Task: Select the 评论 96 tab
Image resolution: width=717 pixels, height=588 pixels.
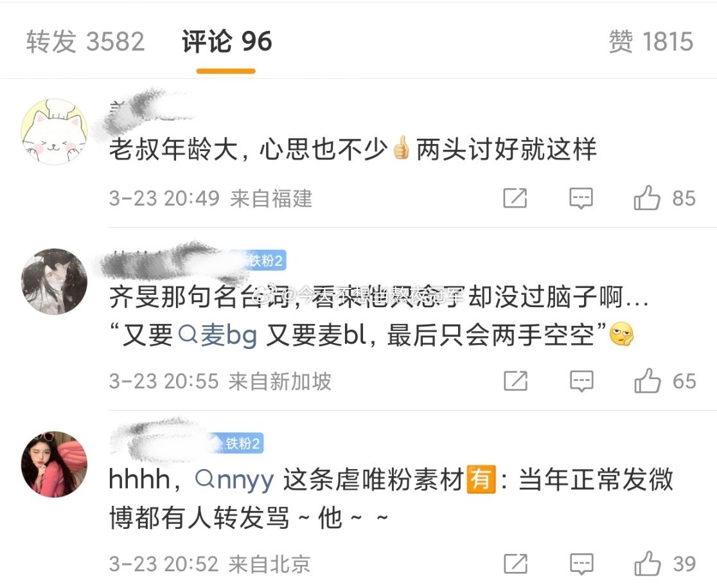Action: (x=227, y=41)
